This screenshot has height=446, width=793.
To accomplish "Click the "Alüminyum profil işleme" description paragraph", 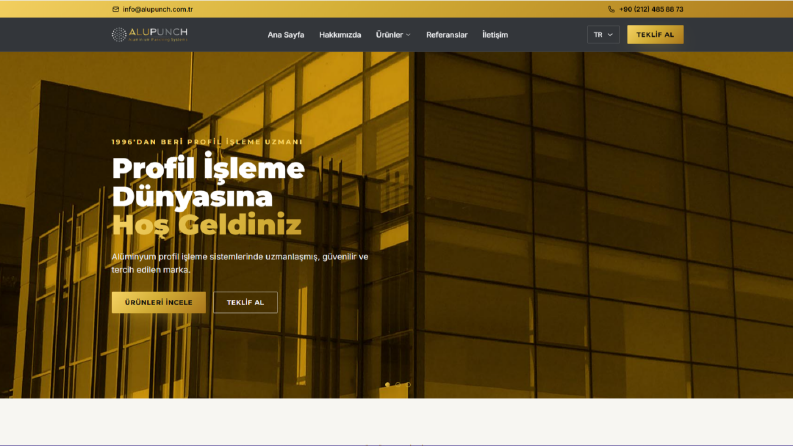I will 240,263.
